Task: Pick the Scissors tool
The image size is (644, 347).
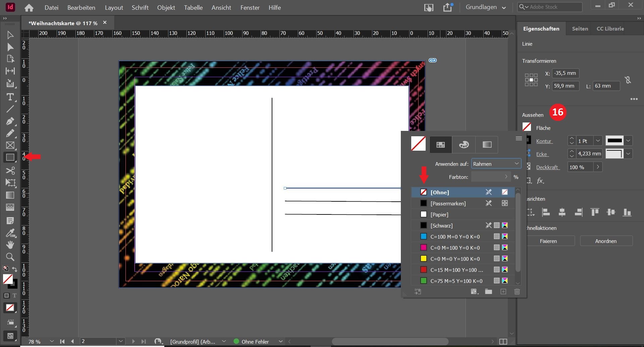Action: point(10,170)
